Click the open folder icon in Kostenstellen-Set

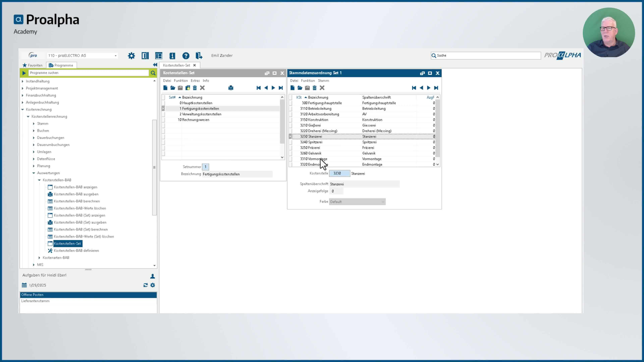[x=173, y=88]
